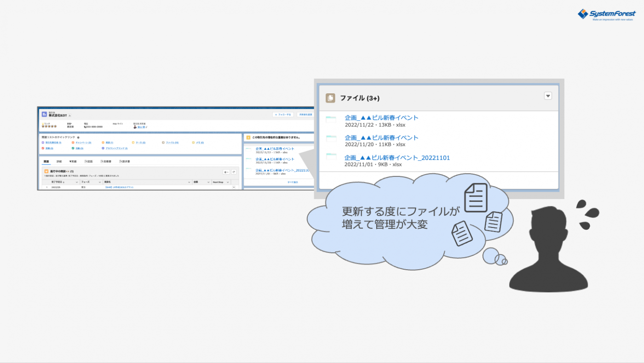Image resolution: width=644 pixels, height=363 pixels.
Task: Click the warning icon in the duplicate notice panel
Action: click(x=248, y=137)
